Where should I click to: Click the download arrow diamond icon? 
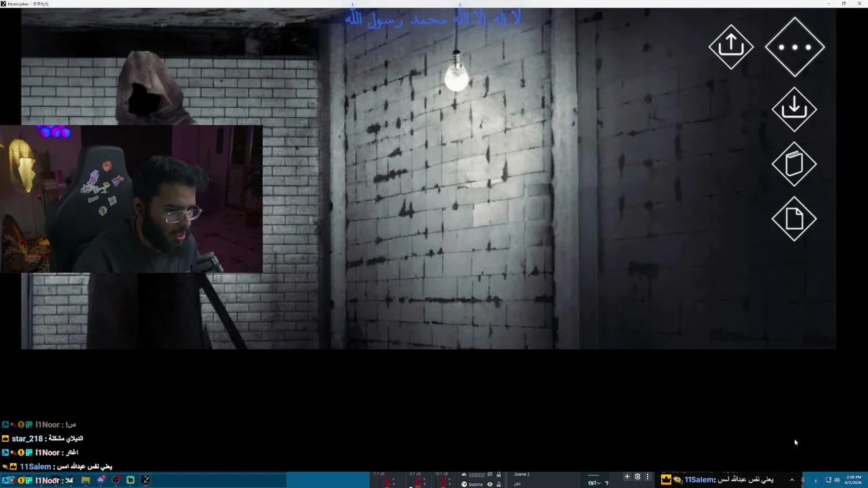794,109
